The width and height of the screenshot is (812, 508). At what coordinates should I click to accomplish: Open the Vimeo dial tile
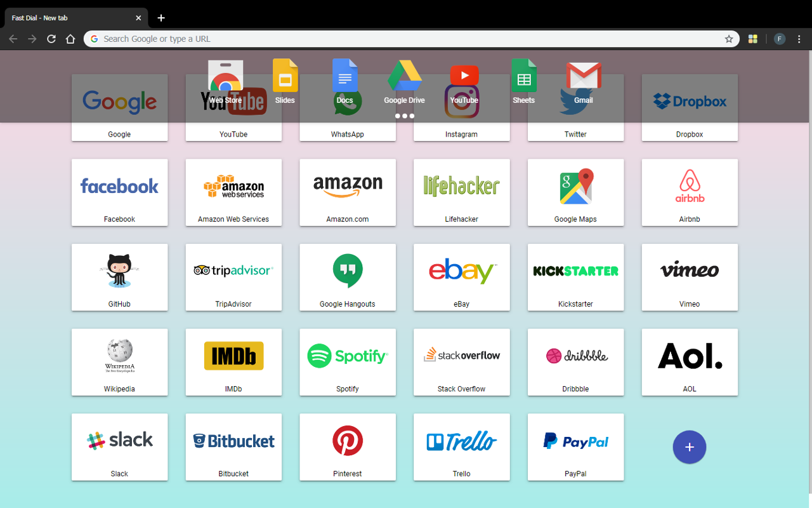690,277
